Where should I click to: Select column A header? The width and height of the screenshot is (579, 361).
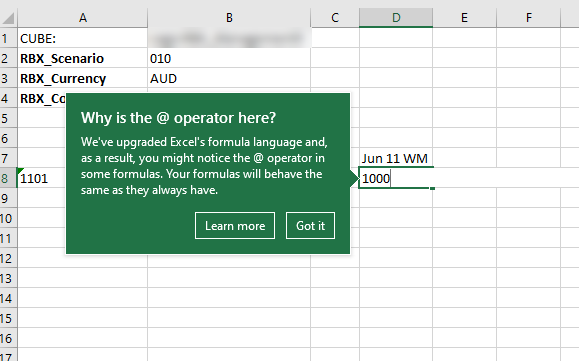pyautogui.click(x=82, y=18)
